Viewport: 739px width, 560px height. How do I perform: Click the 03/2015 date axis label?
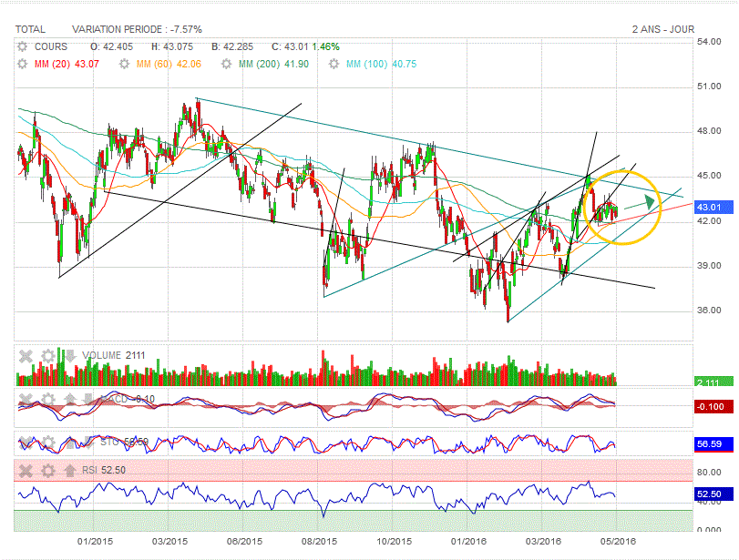(x=169, y=542)
